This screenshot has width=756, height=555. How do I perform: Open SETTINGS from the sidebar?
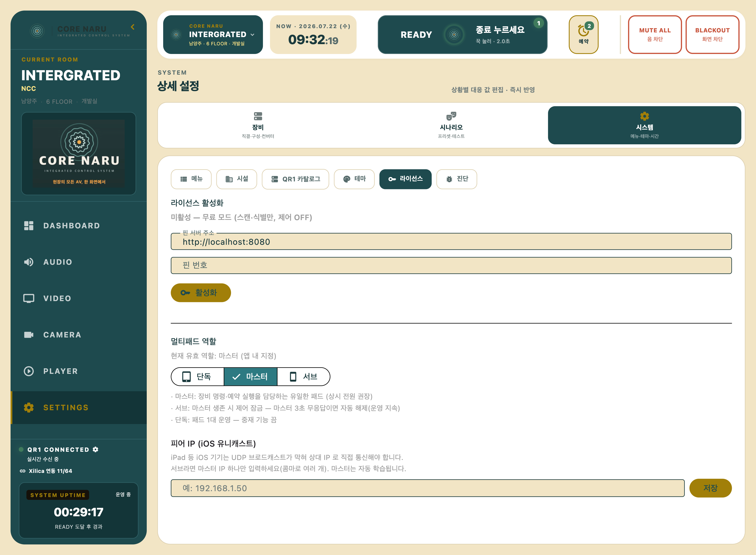79,408
